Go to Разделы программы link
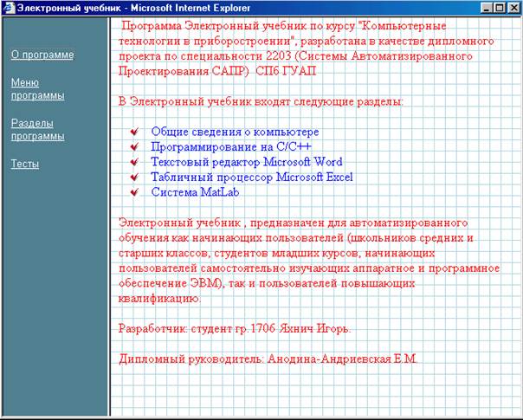 tap(38, 129)
